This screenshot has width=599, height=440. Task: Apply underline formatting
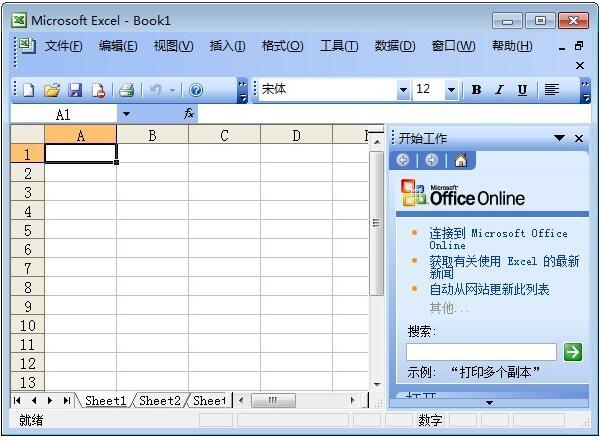[522, 90]
